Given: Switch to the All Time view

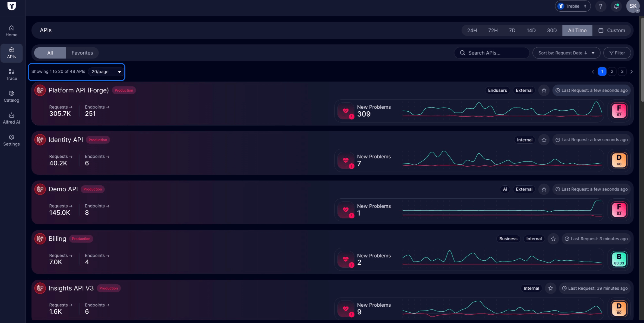Looking at the screenshot, I should pos(577,30).
